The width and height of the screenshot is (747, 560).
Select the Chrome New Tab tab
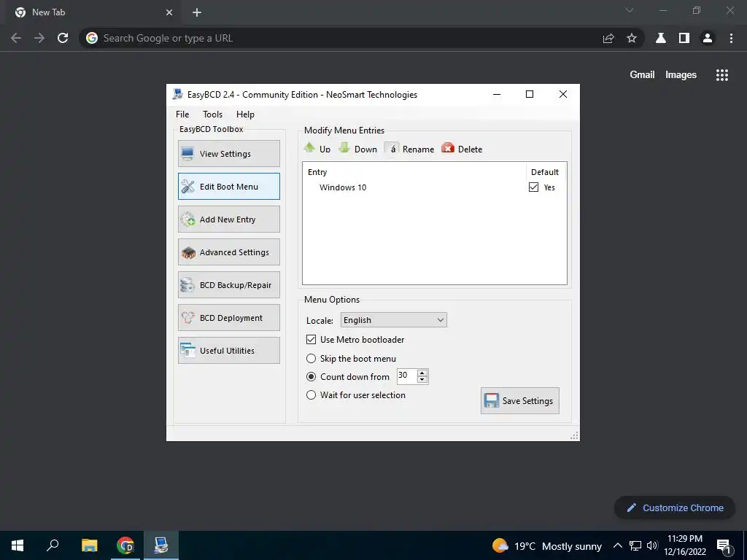pyautogui.click(x=93, y=12)
